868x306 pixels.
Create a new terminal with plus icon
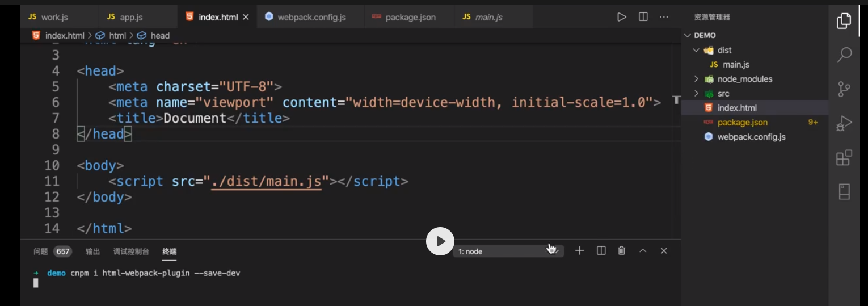pos(579,250)
